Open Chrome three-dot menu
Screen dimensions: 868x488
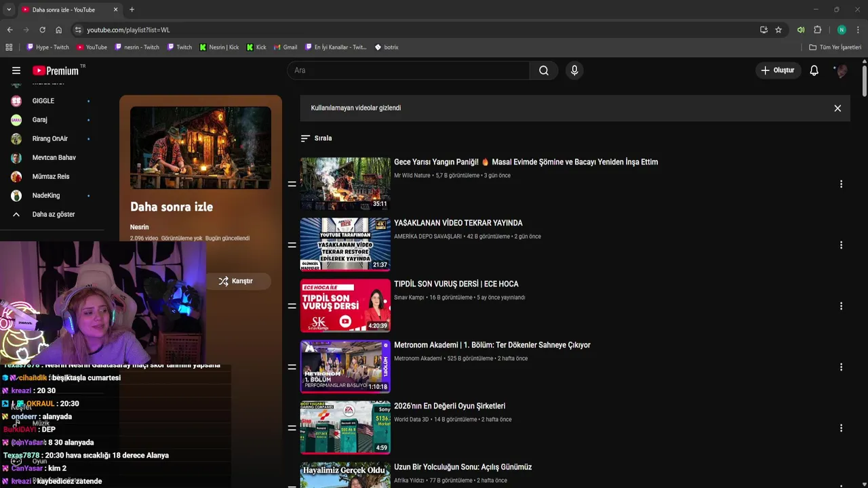coord(858,30)
